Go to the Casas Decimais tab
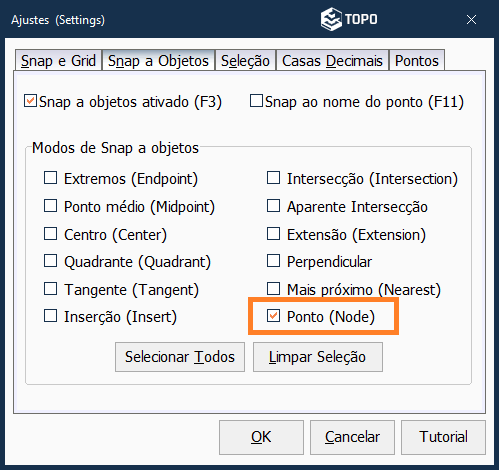Image resolution: width=499 pixels, height=470 pixels. pos(332,61)
